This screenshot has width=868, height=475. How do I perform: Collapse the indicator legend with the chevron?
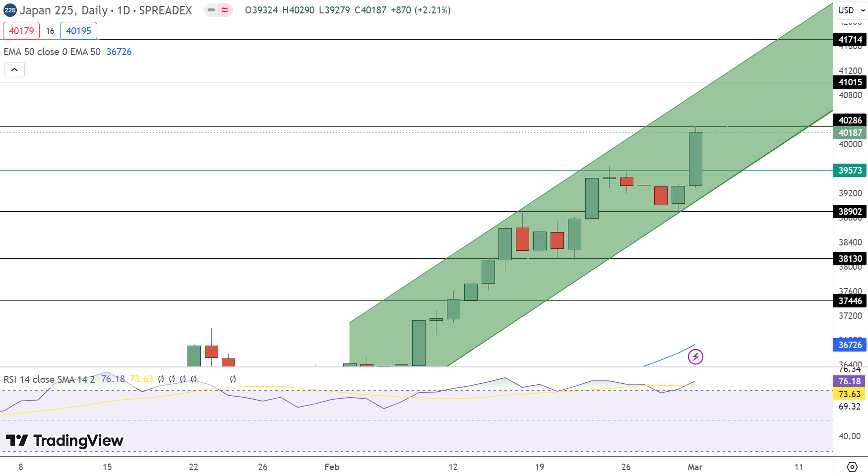pyautogui.click(x=14, y=70)
